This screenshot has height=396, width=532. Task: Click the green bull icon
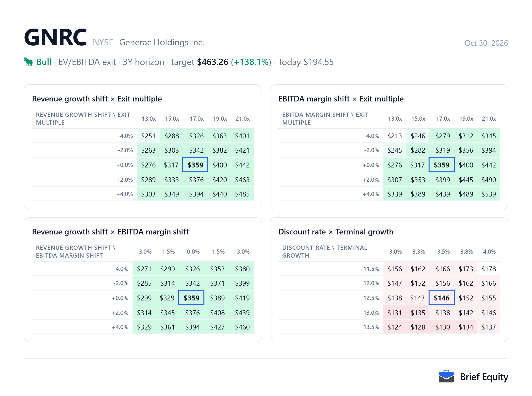(x=29, y=62)
